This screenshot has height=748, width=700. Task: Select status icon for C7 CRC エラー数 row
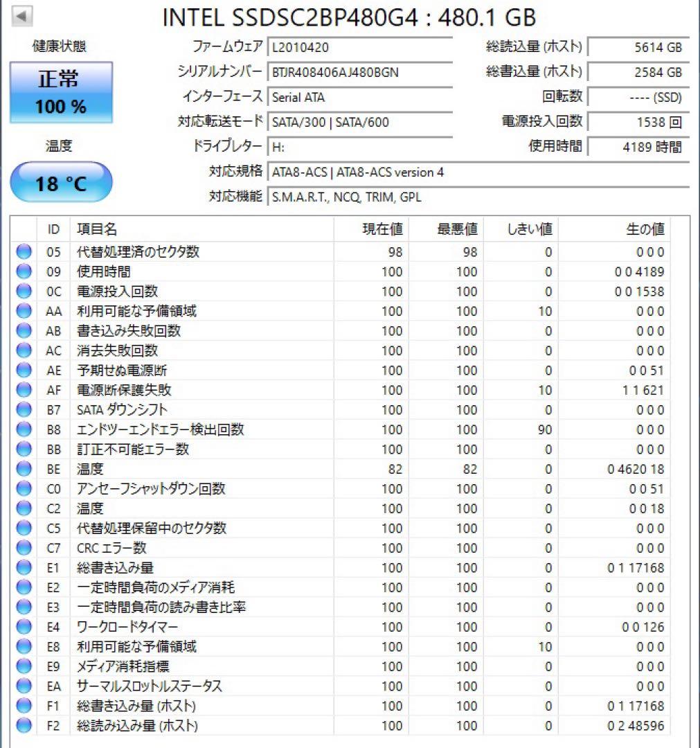click(x=24, y=548)
